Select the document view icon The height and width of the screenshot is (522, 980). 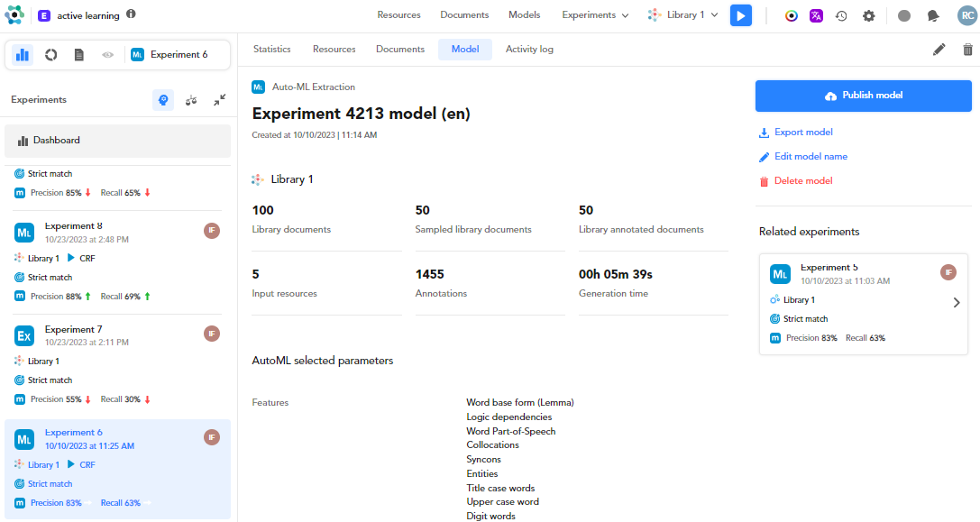click(x=79, y=55)
